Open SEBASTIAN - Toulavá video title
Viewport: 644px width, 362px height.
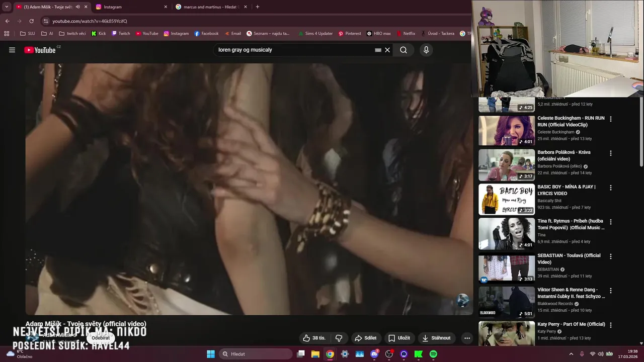pos(569,258)
